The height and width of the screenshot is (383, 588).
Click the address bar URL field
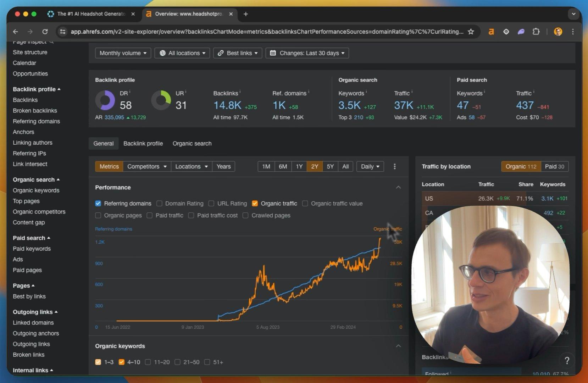point(267,32)
